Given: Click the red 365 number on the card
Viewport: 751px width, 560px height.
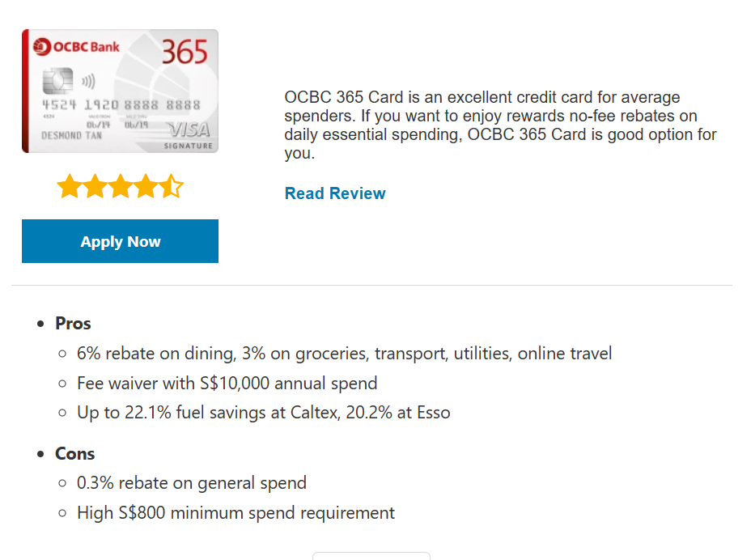Looking at the screenshot, I should (185, 53).
